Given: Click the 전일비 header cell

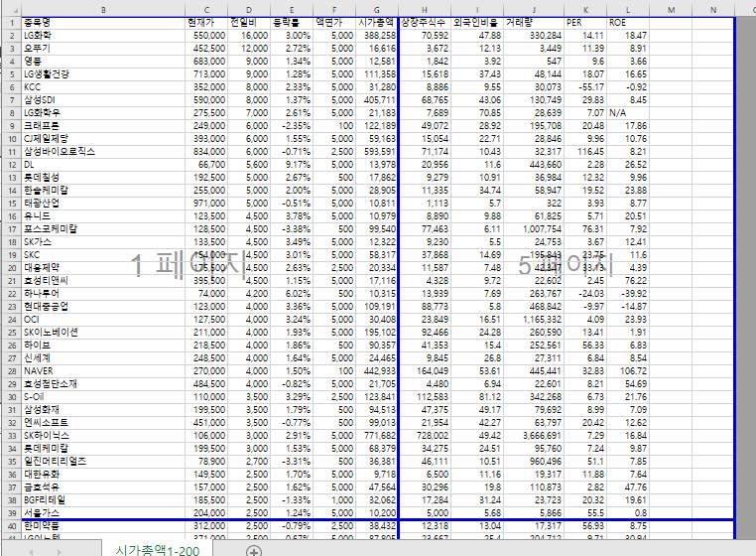Looking at the screenshot, I should pyautogui.click(x=249, y=23).
